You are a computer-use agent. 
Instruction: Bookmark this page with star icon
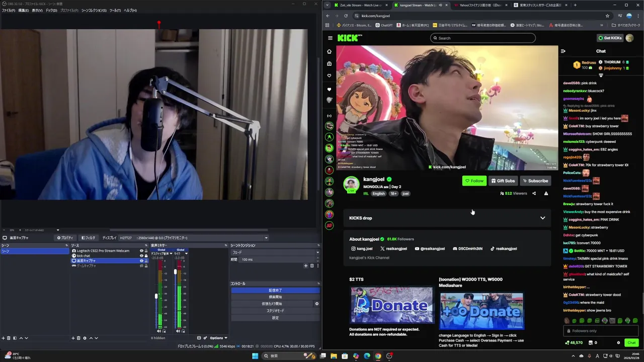[607, 16]
